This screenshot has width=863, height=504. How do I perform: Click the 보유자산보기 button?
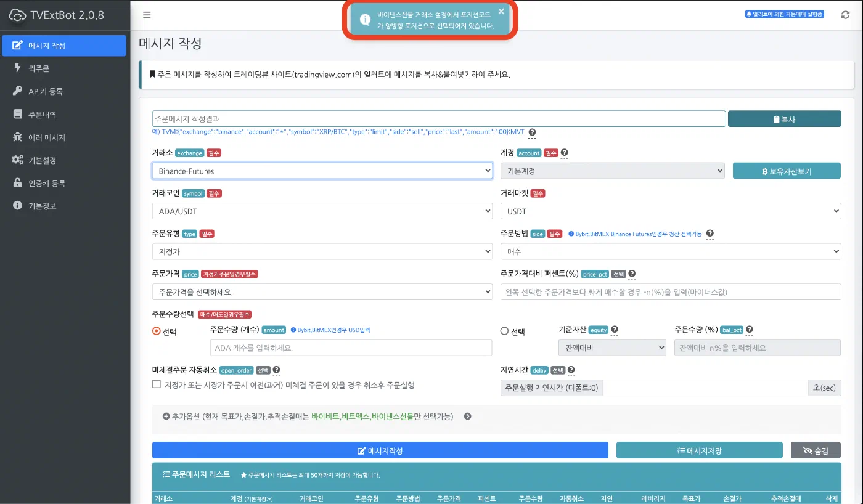(x=787, y=171)
